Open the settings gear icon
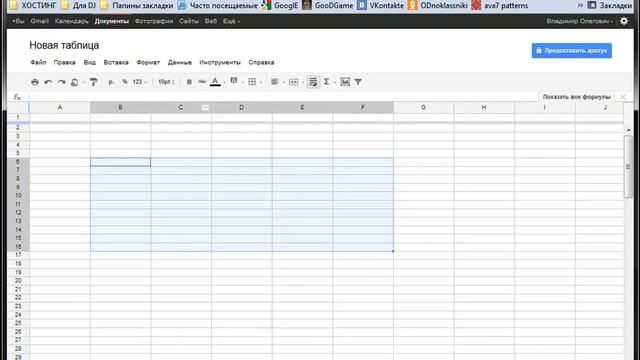640x360 pixels. point(624,21)
